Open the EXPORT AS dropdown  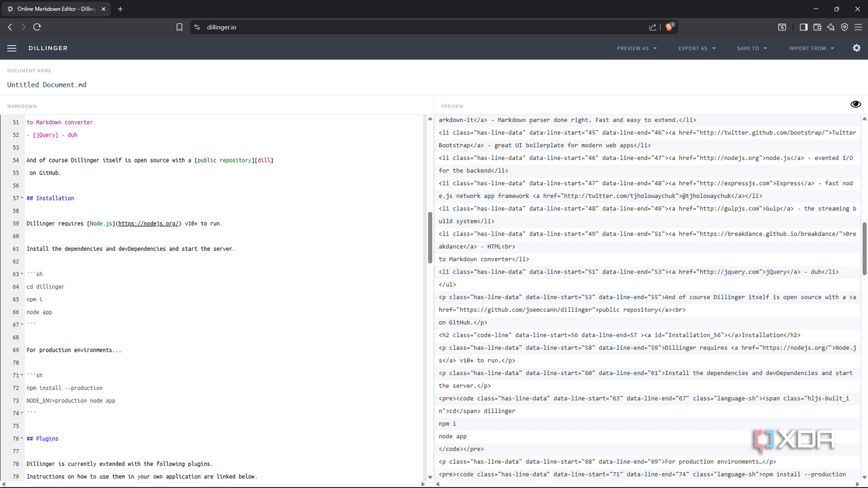pos(697,48)
